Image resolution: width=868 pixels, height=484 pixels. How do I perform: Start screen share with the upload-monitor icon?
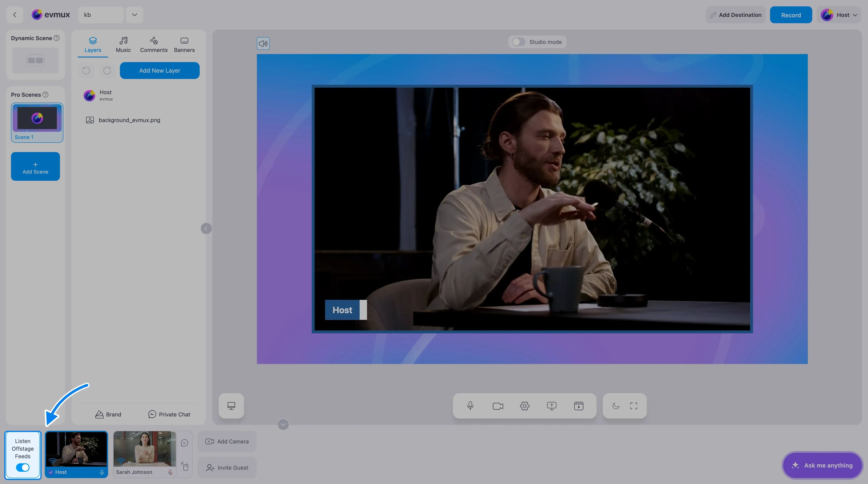pos(552,406)
